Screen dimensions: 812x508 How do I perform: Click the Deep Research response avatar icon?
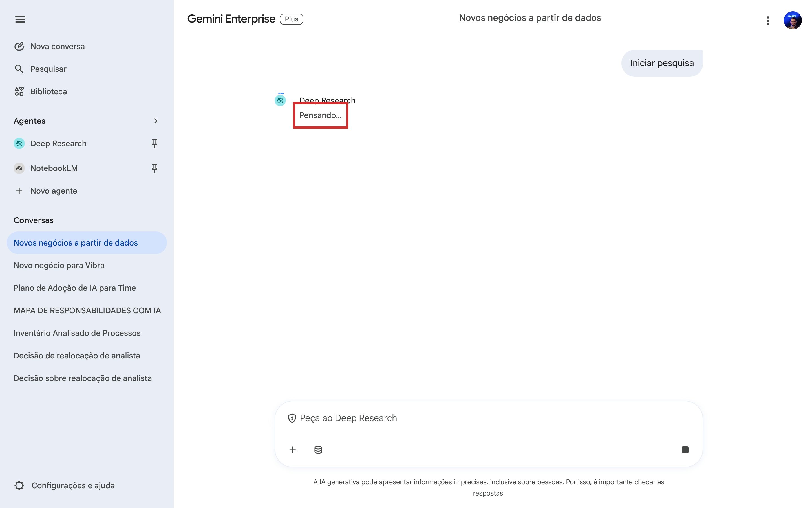coord(280,100)
